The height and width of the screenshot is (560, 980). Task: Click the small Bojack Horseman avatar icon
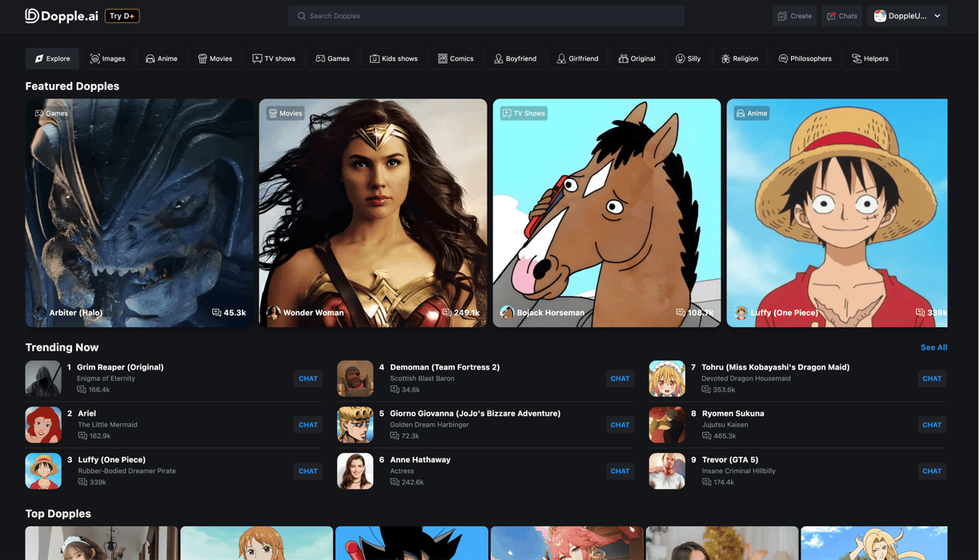(507, 313)
